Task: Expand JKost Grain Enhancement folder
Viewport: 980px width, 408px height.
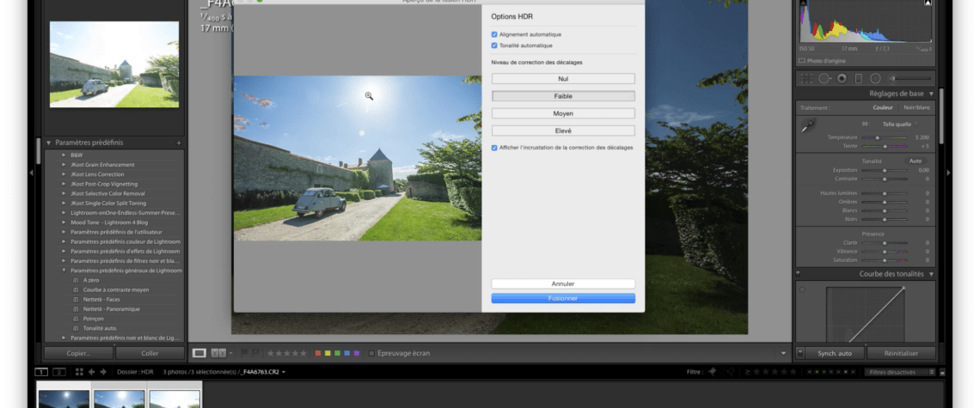Action: [64, 164]
